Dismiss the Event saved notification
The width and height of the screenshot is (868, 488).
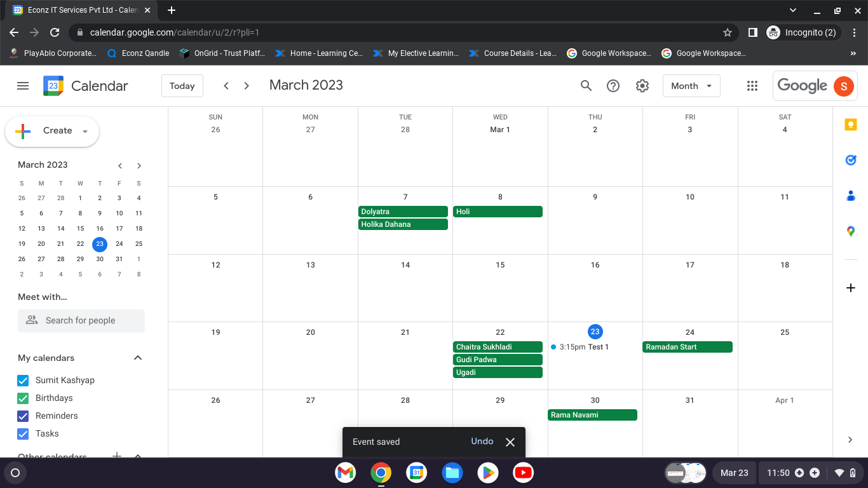pyautogui.click(x=510, y=442)
